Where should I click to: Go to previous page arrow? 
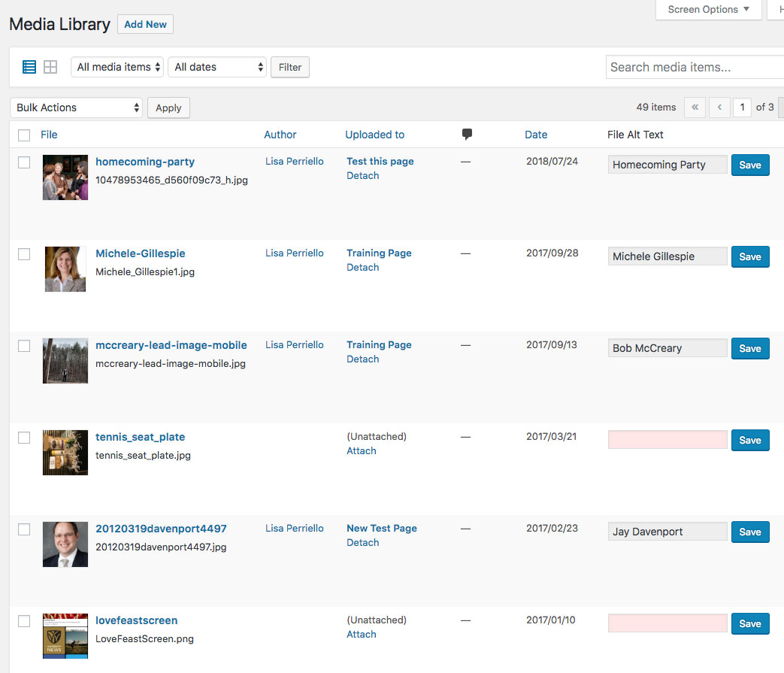pyautogui.click(x=719, y=107)
